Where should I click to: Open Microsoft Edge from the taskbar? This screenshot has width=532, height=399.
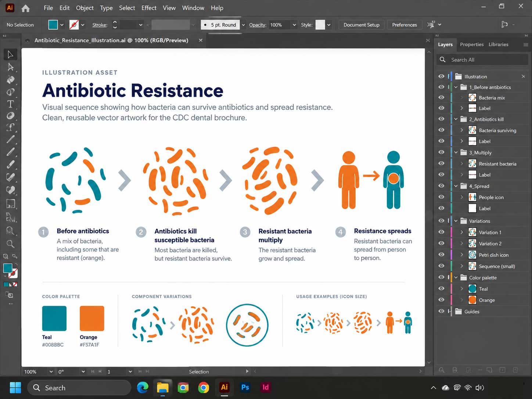point(143,387)
